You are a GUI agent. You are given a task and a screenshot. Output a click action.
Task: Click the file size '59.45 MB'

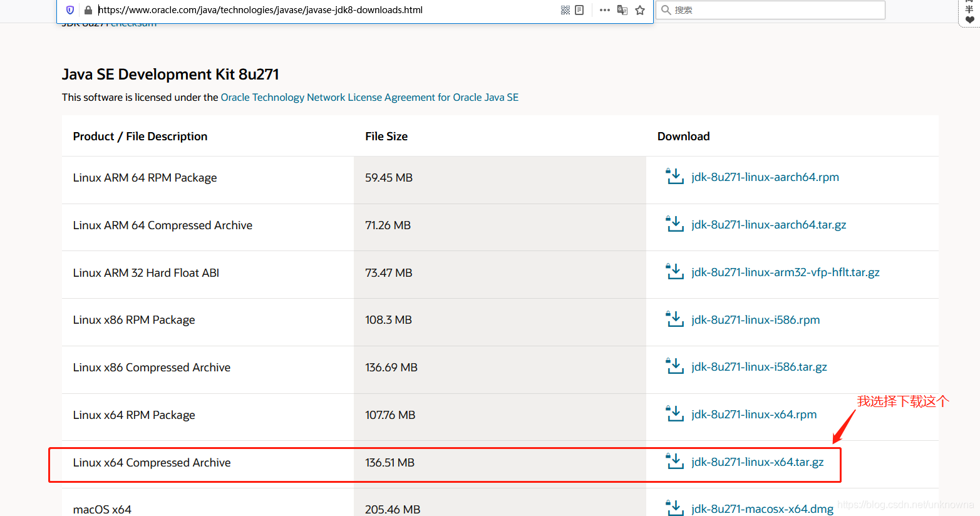pyautogui.click(x=389, y=178)
